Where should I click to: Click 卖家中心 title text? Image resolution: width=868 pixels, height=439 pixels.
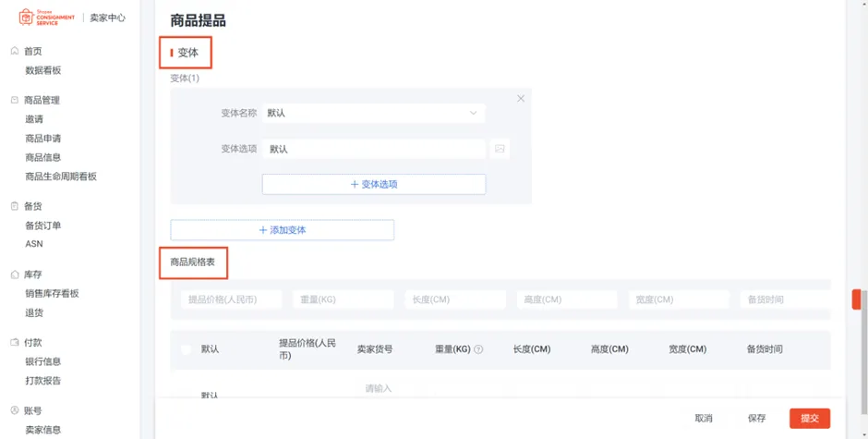tap(107, 18)
